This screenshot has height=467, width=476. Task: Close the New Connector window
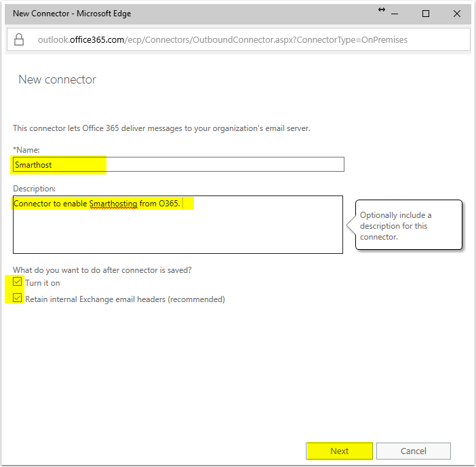point(456,14)
